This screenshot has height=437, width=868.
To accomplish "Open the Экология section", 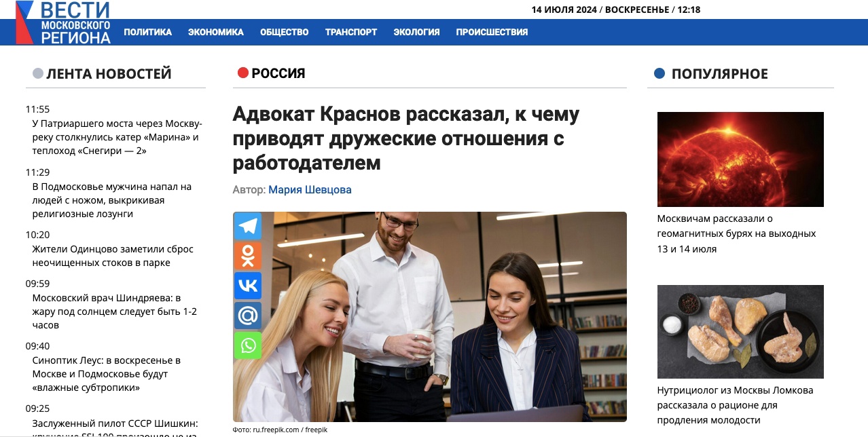I will point(416,32).
